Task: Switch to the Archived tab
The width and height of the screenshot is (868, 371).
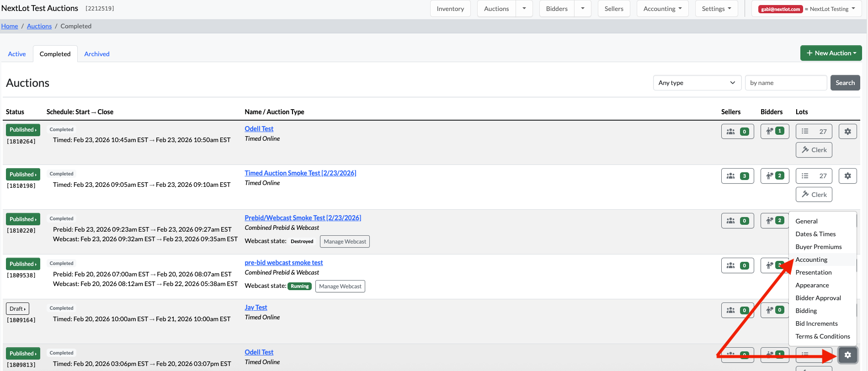Action: pos(97,54)
